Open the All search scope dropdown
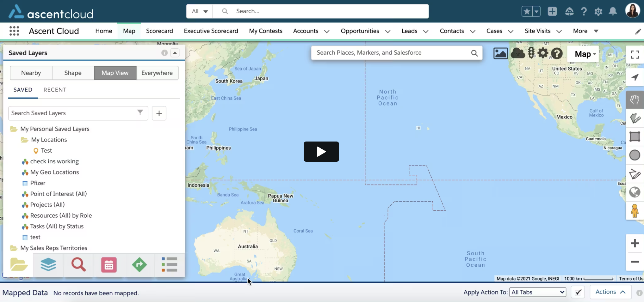 [200, 11]
